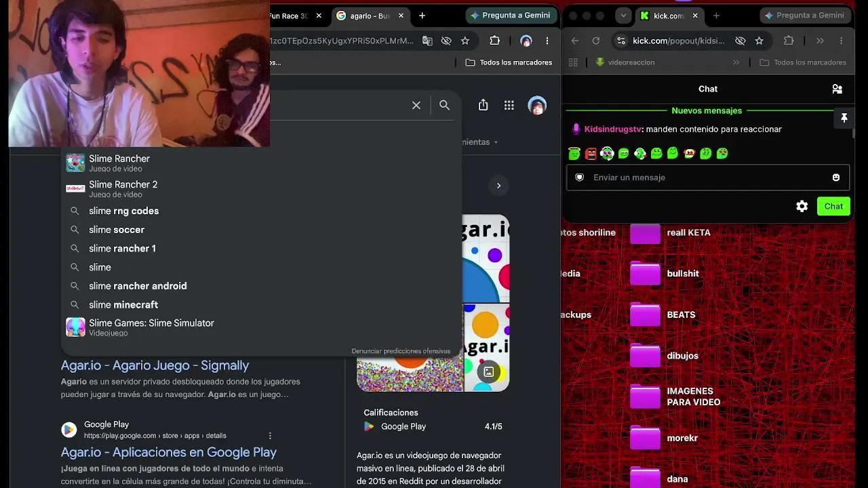Open Todos los marcadores in the Google window

pos(509,62)
